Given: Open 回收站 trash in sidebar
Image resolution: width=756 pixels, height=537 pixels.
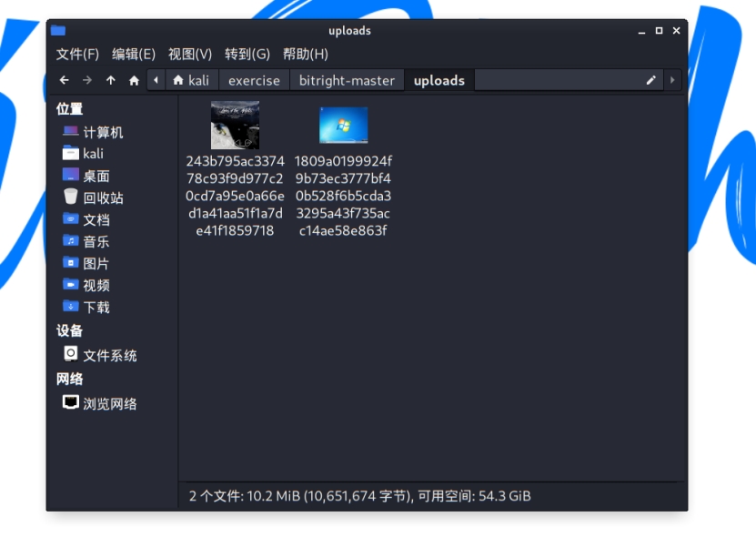Looking at the screenshot, I should click(x=102, y=198).
